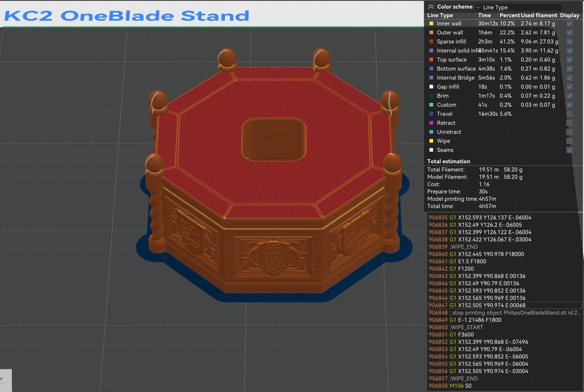The height and width of the screenshot is (392, 584).
Task: Hide Inner wall lines via its checkbox
Action: point(569,24)
